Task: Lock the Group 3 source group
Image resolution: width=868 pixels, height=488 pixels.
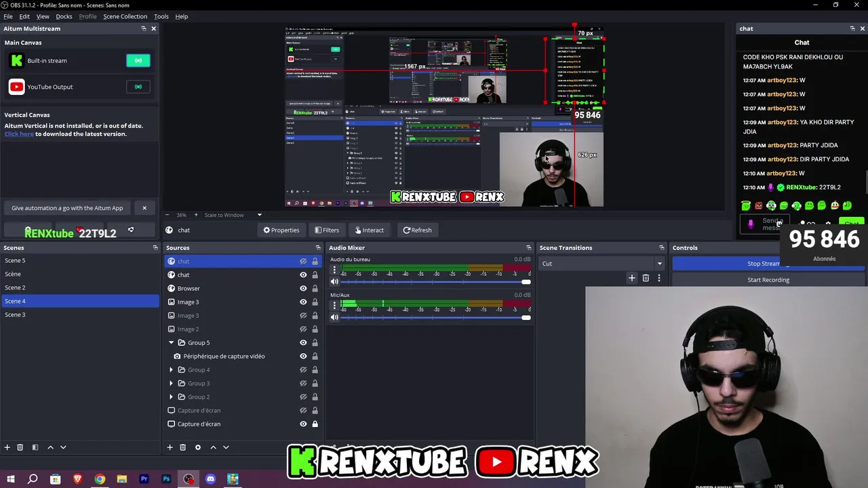Action: [x=315, y=383]
